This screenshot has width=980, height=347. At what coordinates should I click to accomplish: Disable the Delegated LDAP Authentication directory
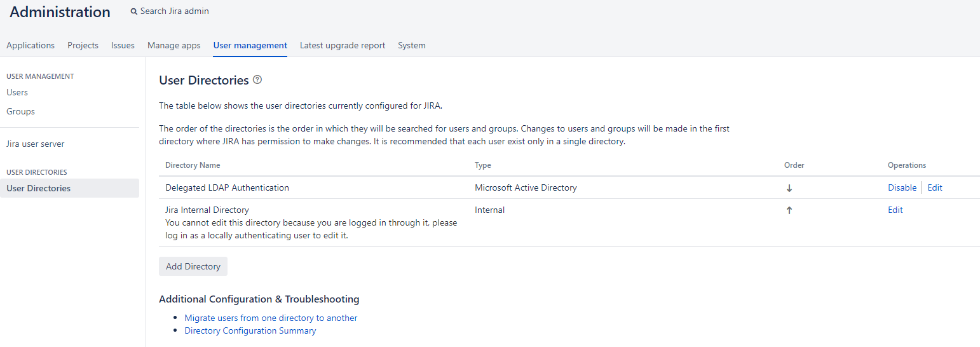click(x=902, y=187)
